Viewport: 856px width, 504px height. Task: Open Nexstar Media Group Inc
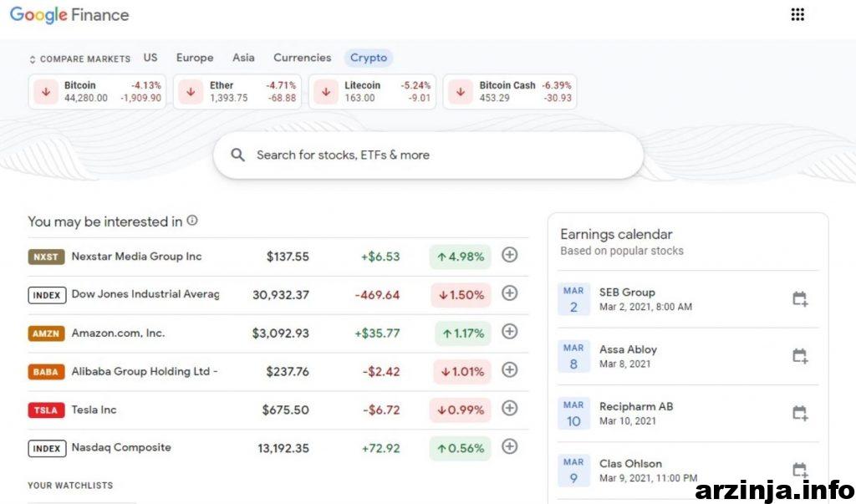[136, 257]
